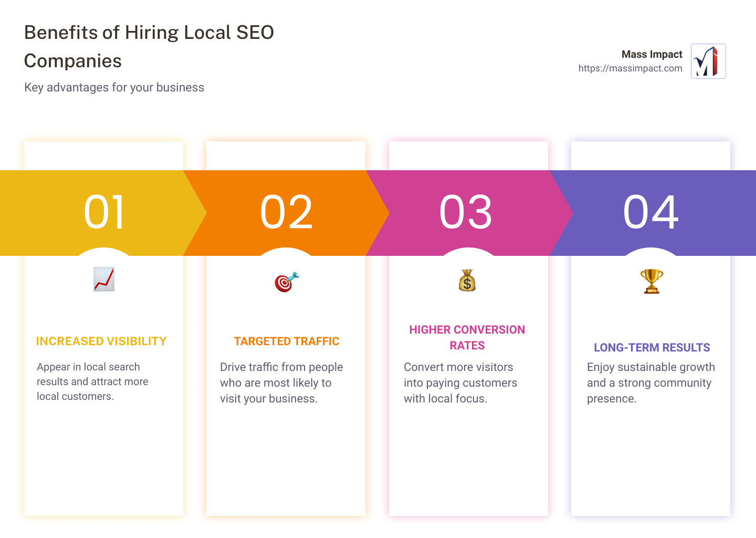This screenshot has height=538, width=756.
Task: Select the INCREASED VISIBILITY heading
Action: [x=101, y=341]
